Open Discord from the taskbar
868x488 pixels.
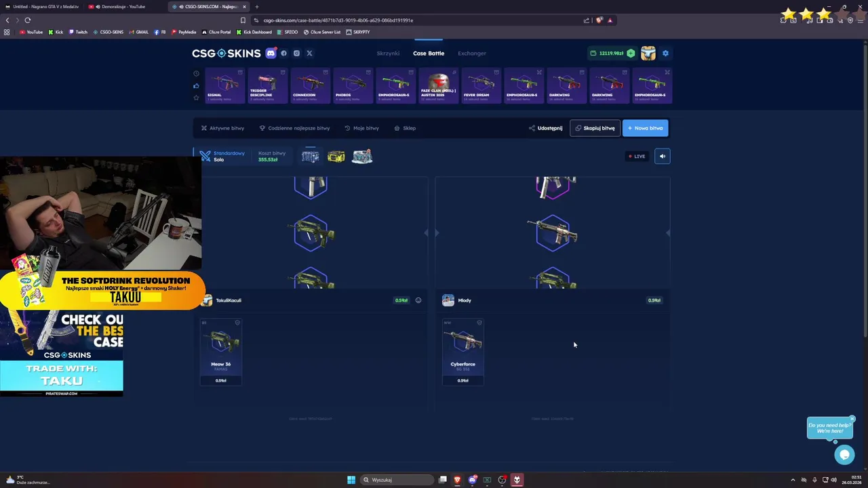473,480
